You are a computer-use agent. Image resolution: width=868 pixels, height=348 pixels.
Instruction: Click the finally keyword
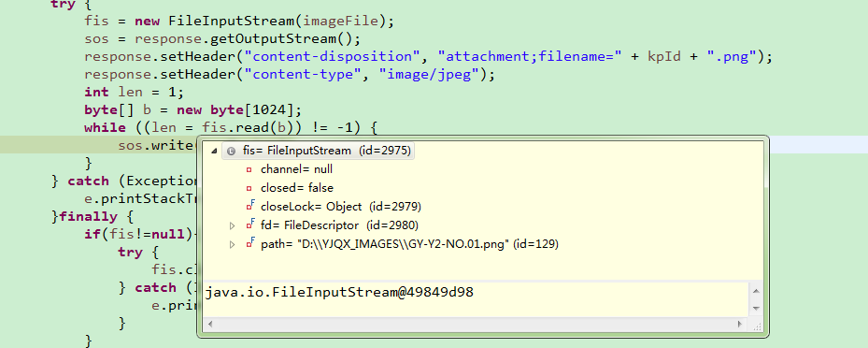click(x=88, y=216)
